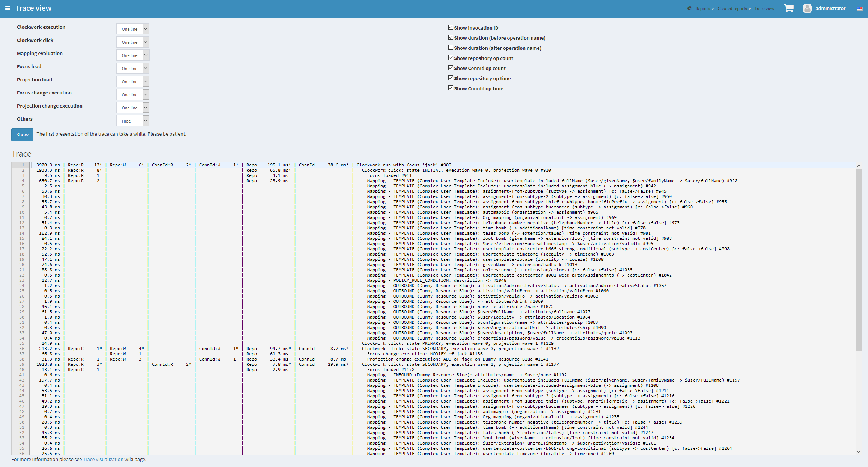This screenshot has height=467, width=868.
Task: Enable Show duration (after operation name)
Action: pos(451,48)
